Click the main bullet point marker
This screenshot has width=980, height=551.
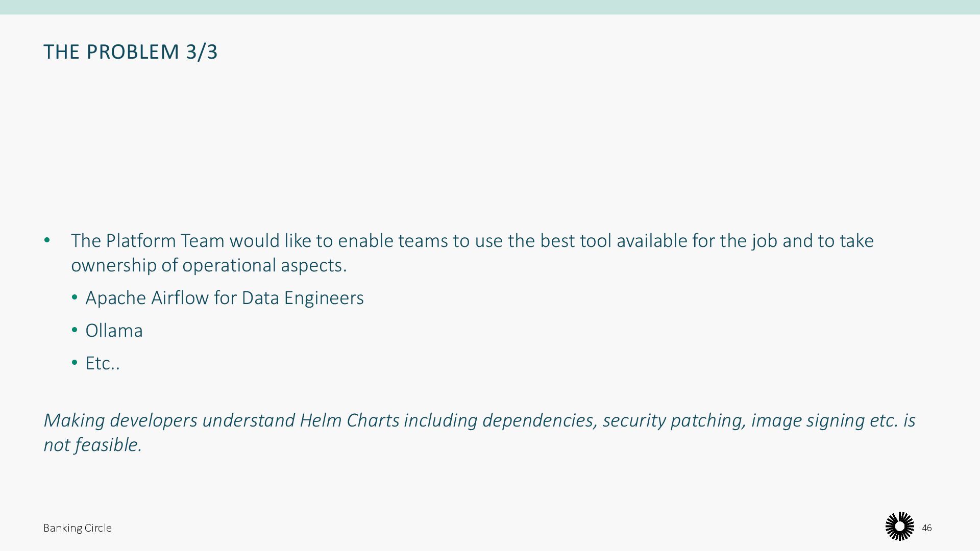tap(47, 240)
